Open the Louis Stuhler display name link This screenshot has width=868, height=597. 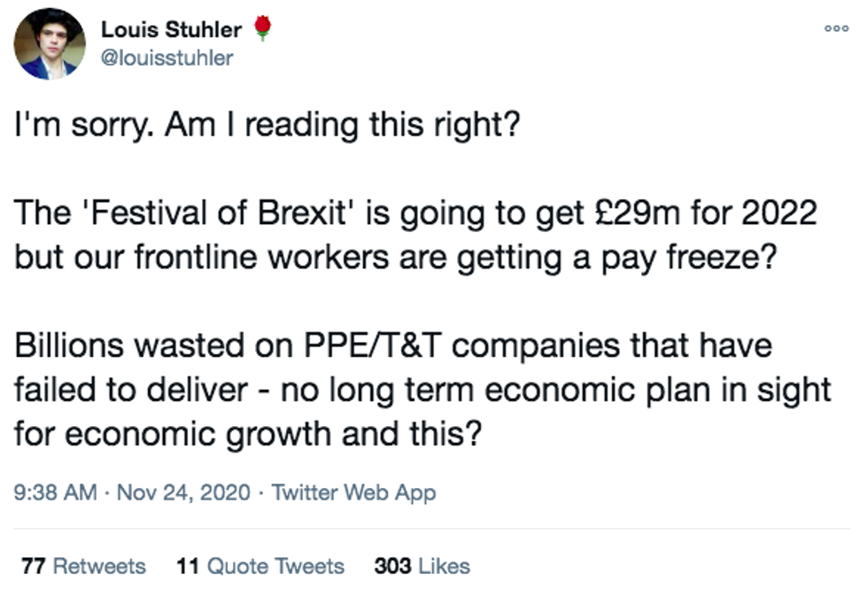point(171,29)
